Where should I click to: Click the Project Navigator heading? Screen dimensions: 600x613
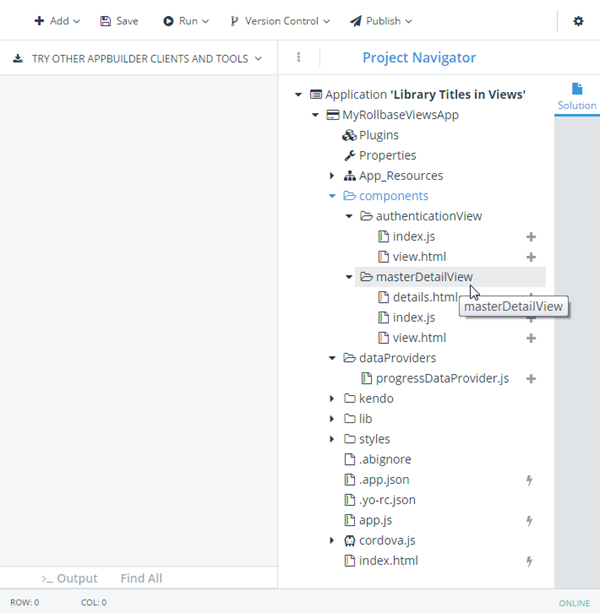point(419,58)
